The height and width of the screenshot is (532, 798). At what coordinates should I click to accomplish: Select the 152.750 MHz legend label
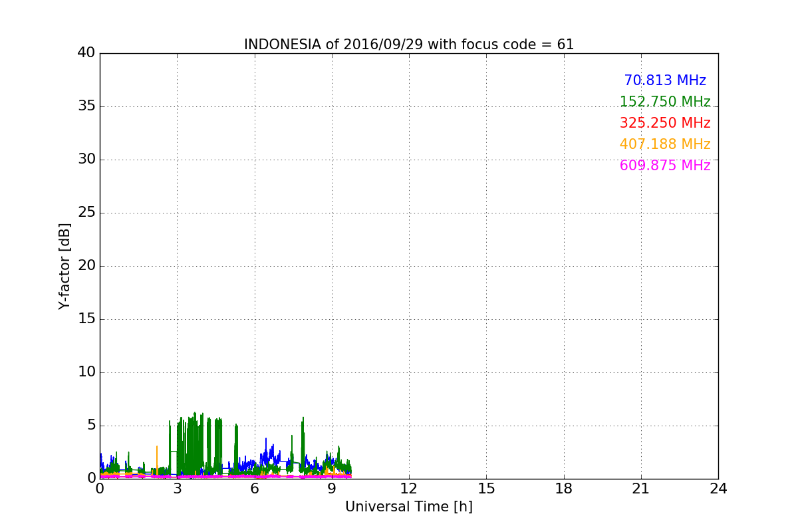point(665,102)
